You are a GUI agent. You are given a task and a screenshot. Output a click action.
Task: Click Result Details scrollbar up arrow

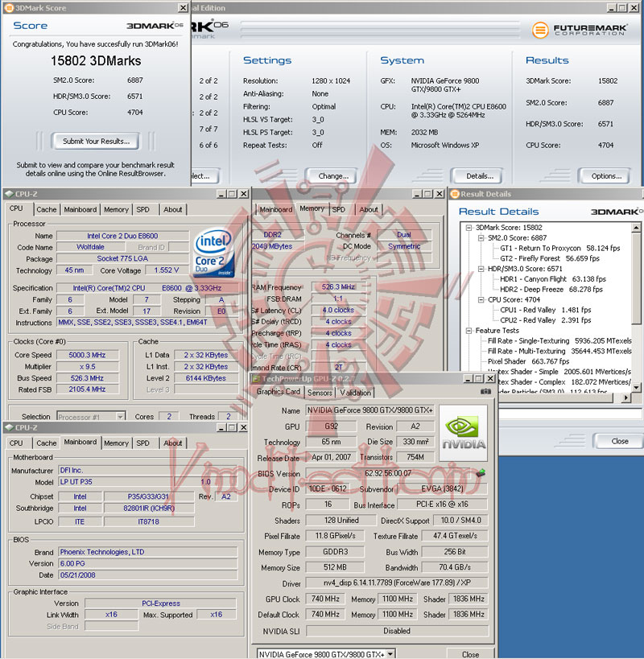pos(636,228)
